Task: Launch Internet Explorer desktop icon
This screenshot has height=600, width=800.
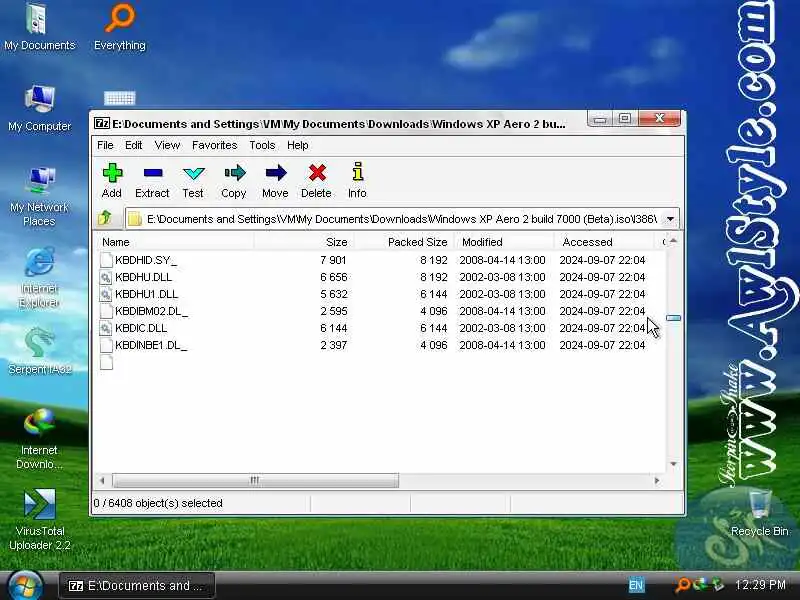Action: [x=39, y=278]
